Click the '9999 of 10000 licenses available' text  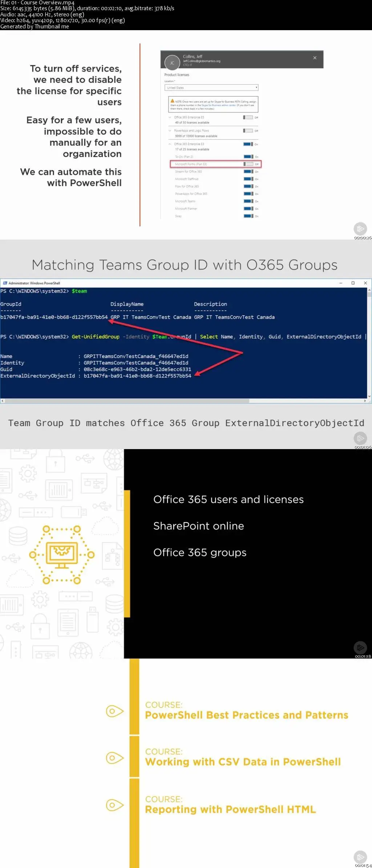coord(196,136)
